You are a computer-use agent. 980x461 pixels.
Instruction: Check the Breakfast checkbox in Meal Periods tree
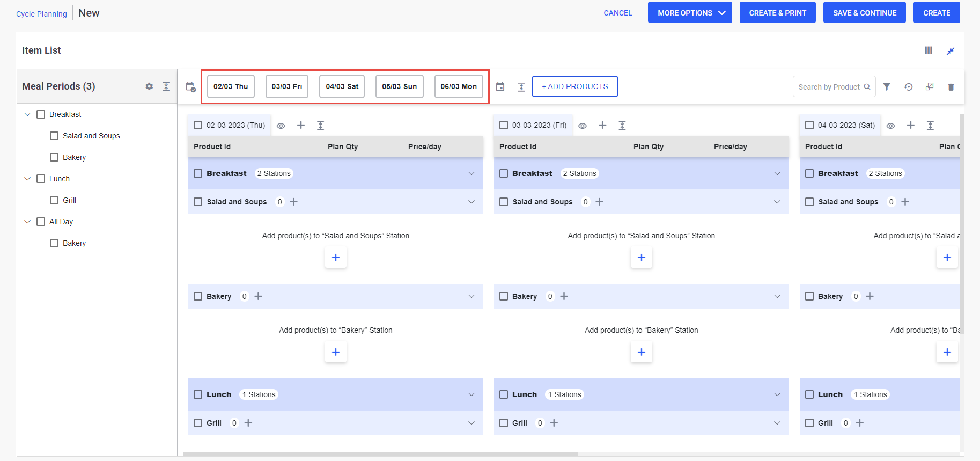pos(41,114)
